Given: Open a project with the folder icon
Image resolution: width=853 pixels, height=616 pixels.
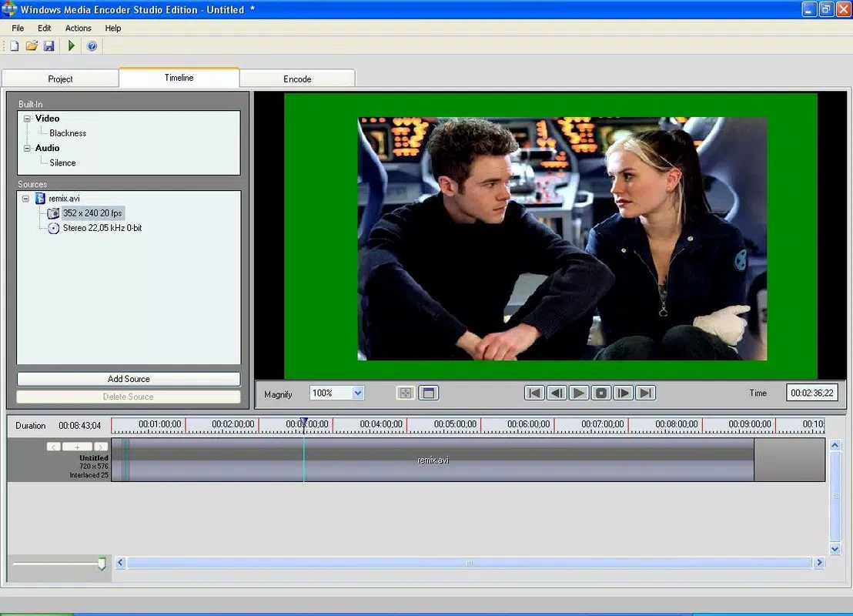Looking at the screenshot, I should (x=32, y=45).
